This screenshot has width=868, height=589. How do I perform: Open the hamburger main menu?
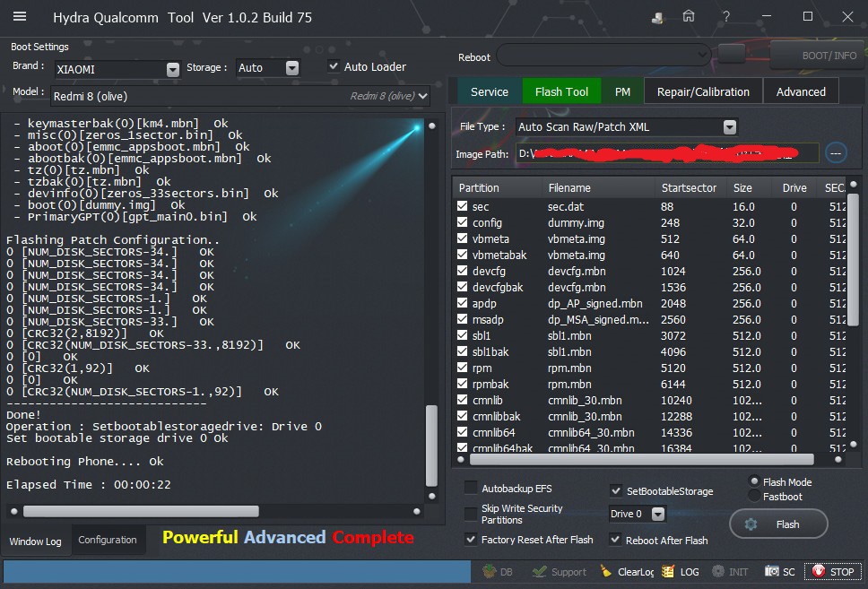(20, 17)
